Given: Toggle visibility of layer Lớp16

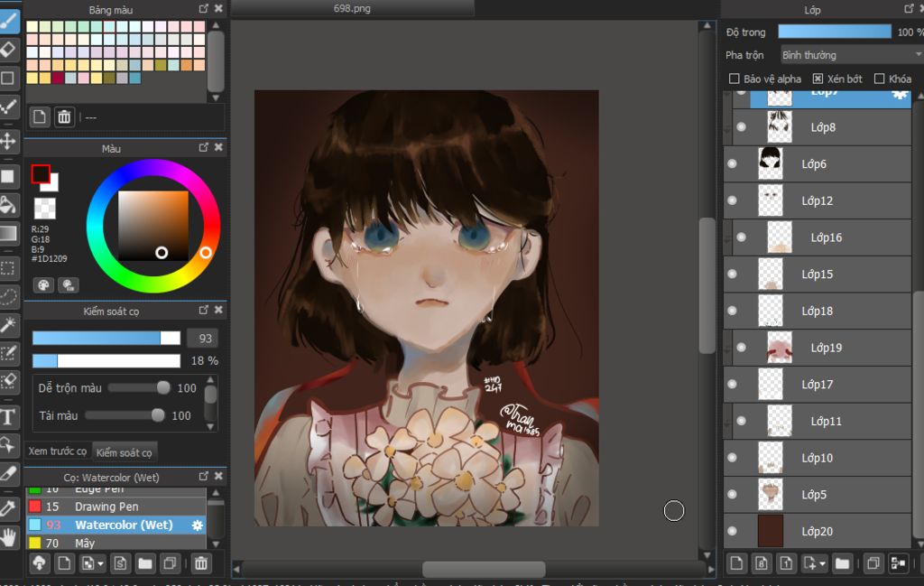Looking at the screenshot, I should click(x=742, y=237).
